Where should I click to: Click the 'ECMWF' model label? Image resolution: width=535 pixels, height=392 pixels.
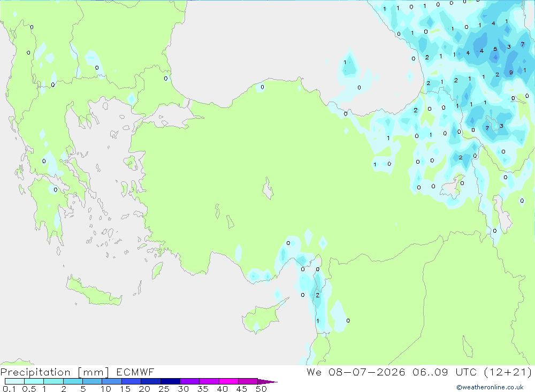point(135,372)
